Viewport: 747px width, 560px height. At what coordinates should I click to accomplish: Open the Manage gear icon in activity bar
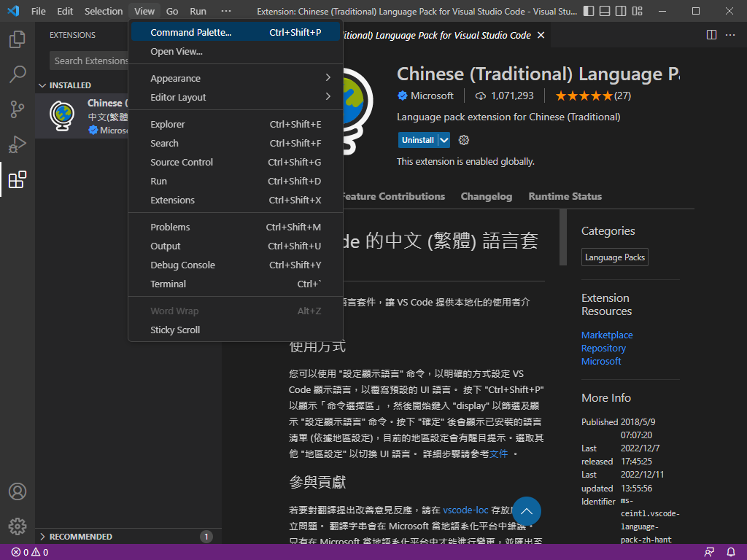pos(18,526)
